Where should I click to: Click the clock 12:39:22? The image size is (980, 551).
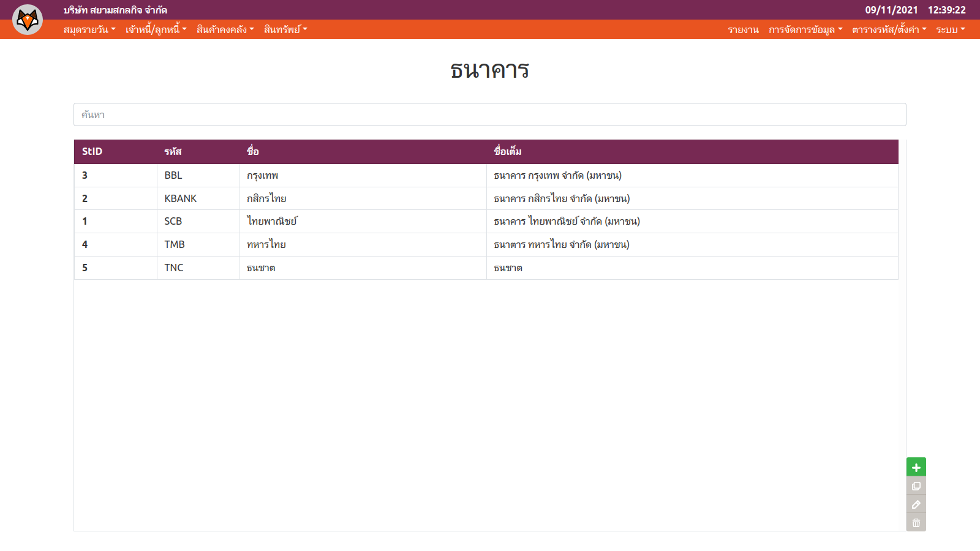pos(946,10)
